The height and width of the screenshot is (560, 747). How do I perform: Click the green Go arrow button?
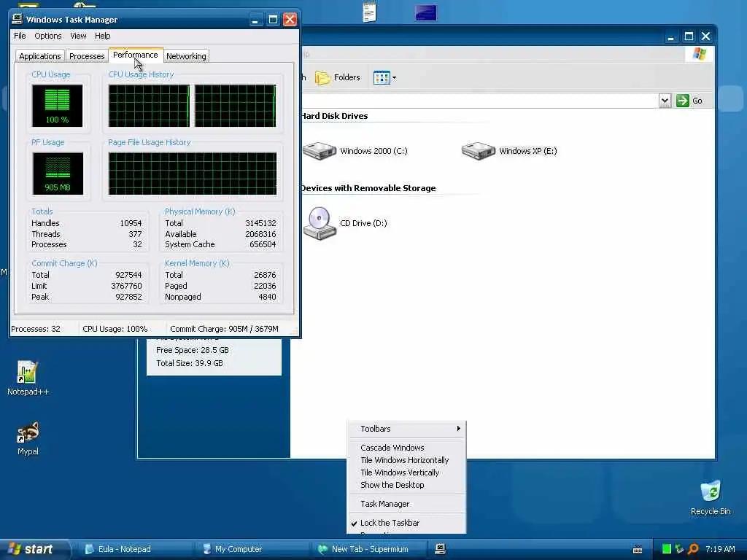682,101
